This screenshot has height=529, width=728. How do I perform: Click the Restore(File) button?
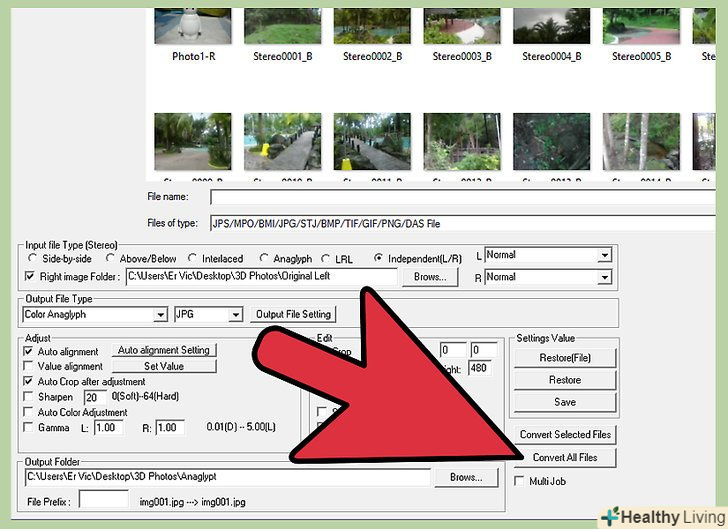[x=565, y=358]
